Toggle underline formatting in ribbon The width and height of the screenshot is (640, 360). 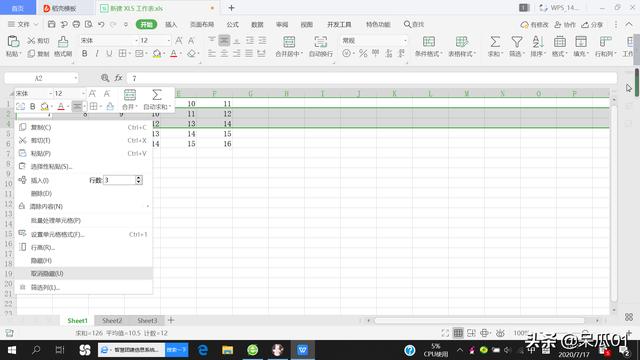point(109,53)
